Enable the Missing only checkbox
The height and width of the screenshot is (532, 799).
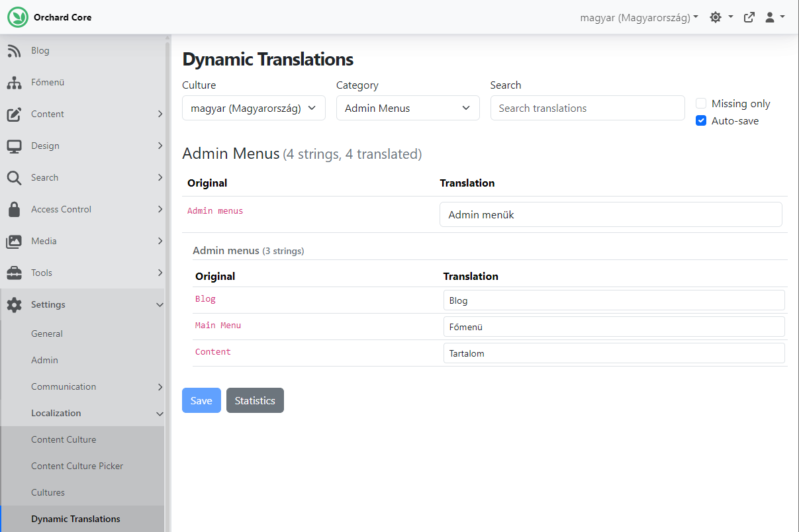point(701,103)
